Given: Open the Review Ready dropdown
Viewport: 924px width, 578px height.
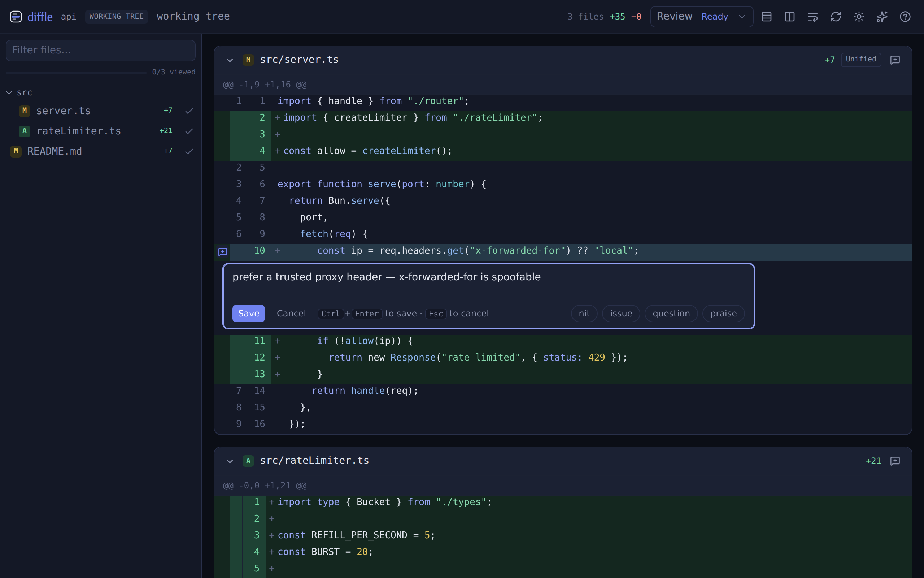Looking at the screenshot, I should click(x=701, y=17).
